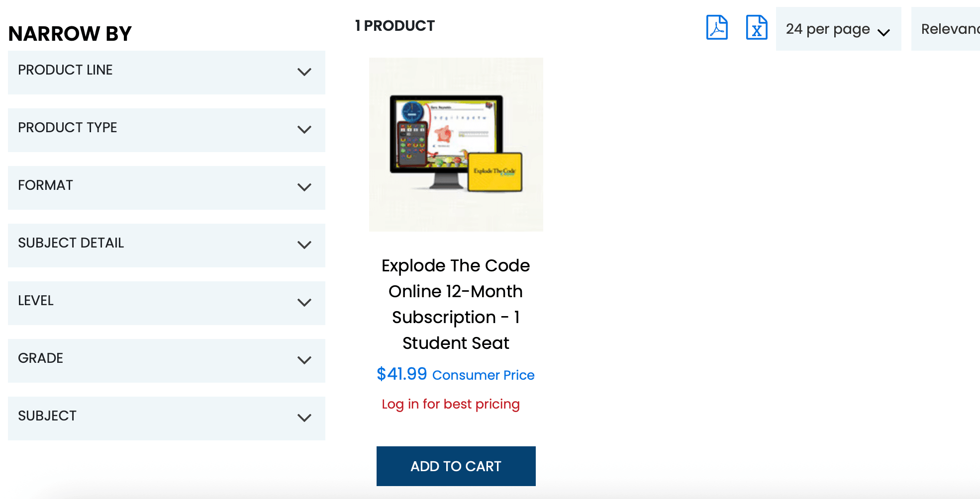Add Explode The Code subscription to cart
This screenshot has width=980, height=499.
[x=456, y=466]
